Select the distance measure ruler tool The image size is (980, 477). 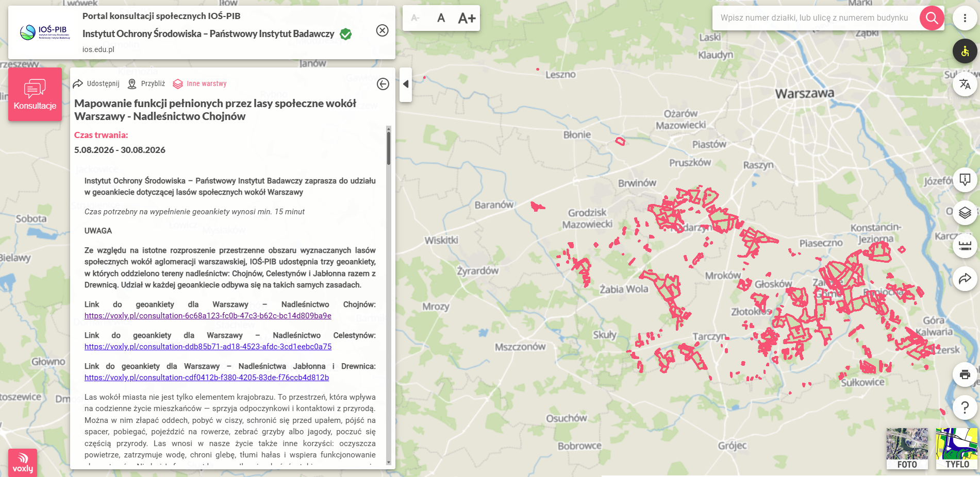point(965,246)
